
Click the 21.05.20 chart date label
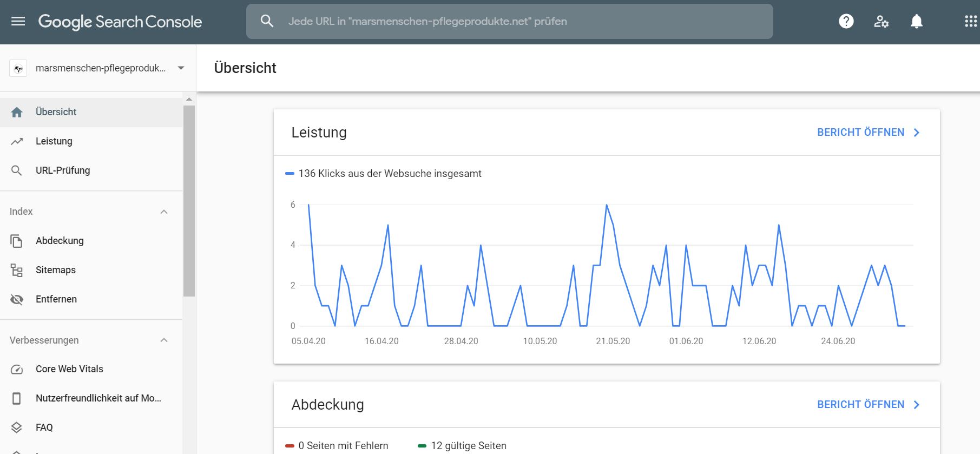613,341
